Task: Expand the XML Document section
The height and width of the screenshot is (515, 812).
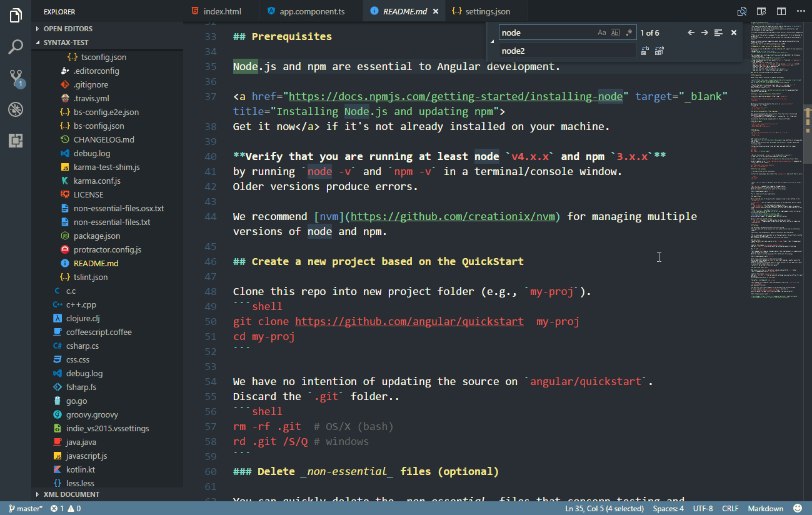Action: 108,494
